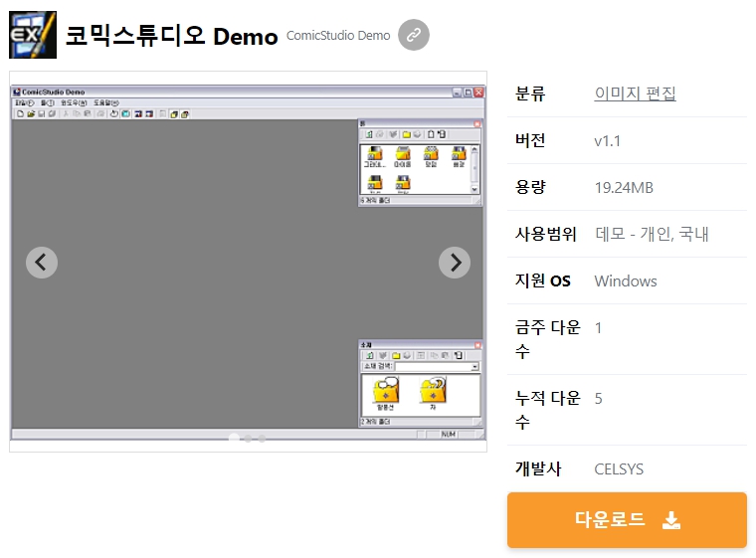Click the 금주 다운수 weekly downloads label
Screen dimensions: 756x558
point(547,339)
